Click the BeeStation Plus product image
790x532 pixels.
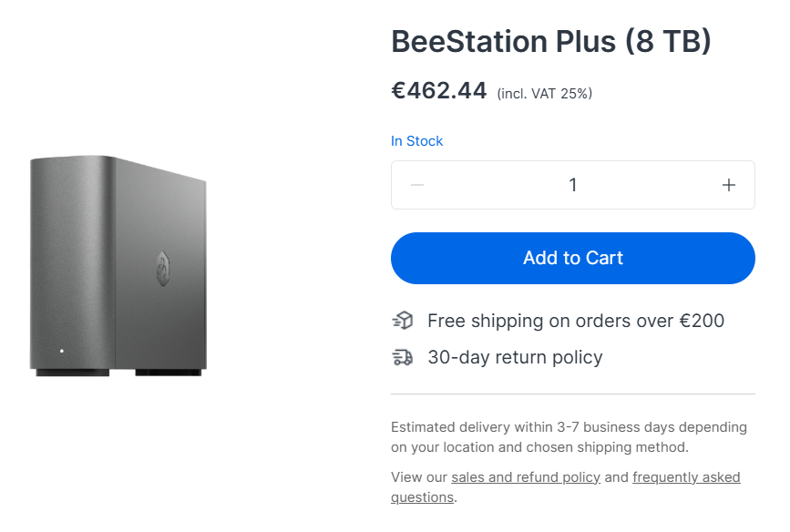[x=118, y=265]
